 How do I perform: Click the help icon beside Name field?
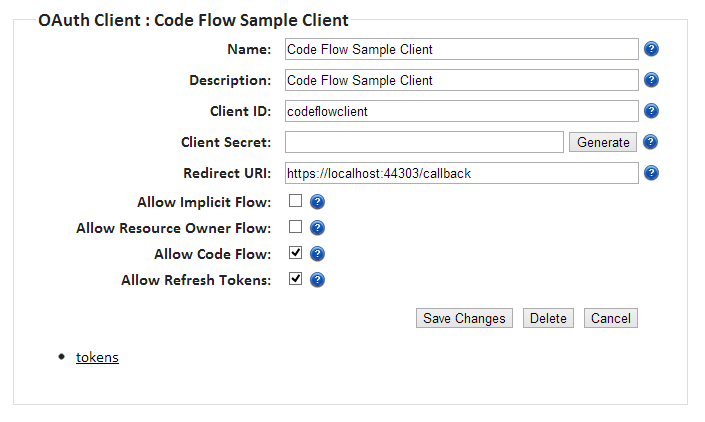pyautogui.click(x=651, y=49)
